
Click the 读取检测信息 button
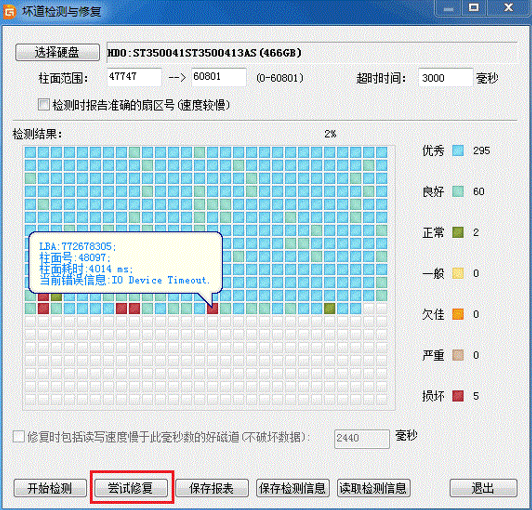tap(374, 488)
